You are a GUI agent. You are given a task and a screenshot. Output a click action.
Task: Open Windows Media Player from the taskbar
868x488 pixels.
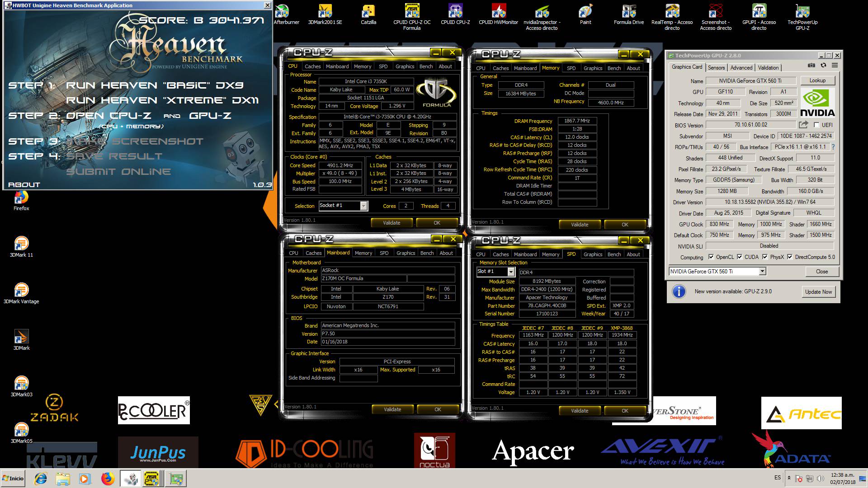coord(85,479)
